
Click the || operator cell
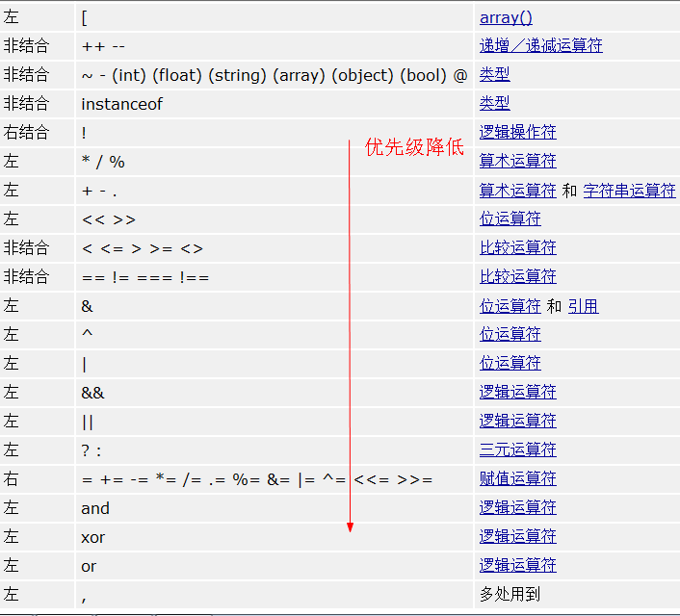(275, 422)
